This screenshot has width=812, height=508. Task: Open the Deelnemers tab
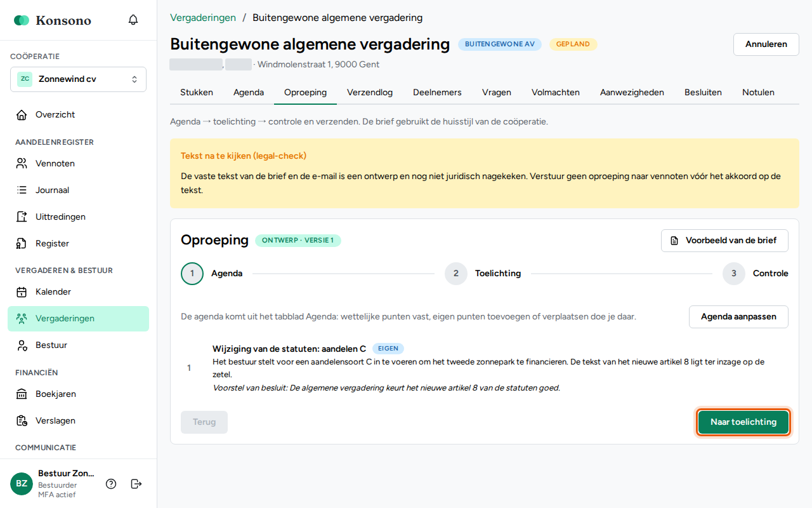coord(437,93)
